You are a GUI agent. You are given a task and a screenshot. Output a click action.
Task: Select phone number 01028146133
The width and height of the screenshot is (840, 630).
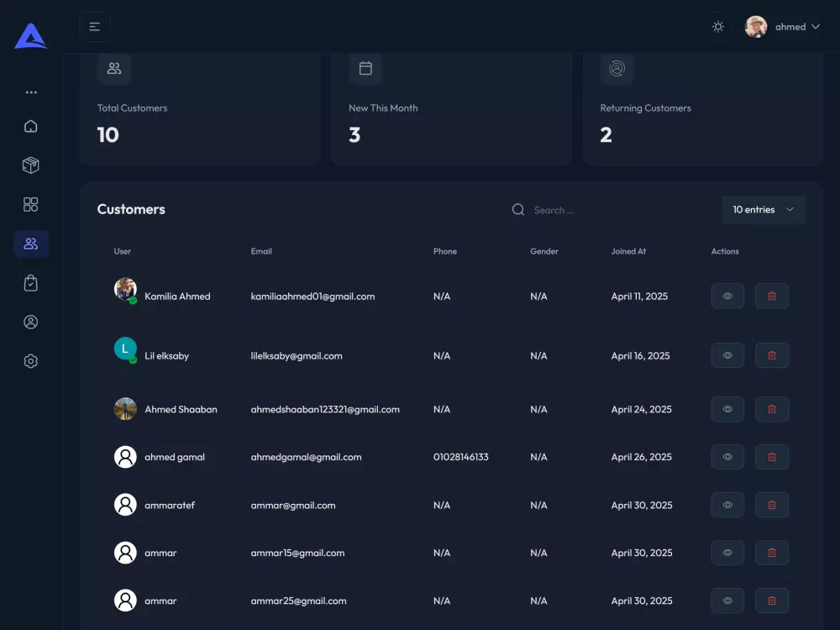click(460, 457)
